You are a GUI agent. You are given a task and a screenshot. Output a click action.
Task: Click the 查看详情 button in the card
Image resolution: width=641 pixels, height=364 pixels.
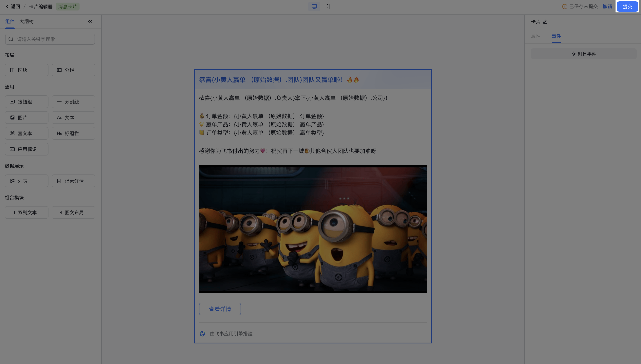[x=220, y=309]
